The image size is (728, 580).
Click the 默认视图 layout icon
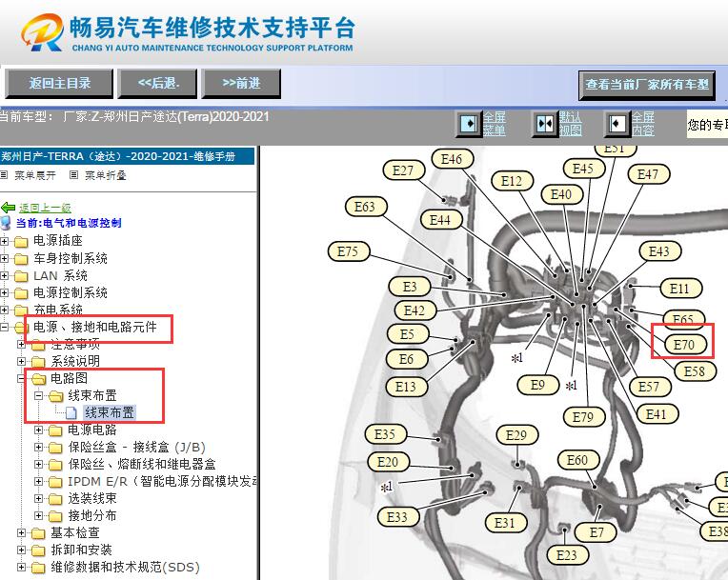point(545,124)
